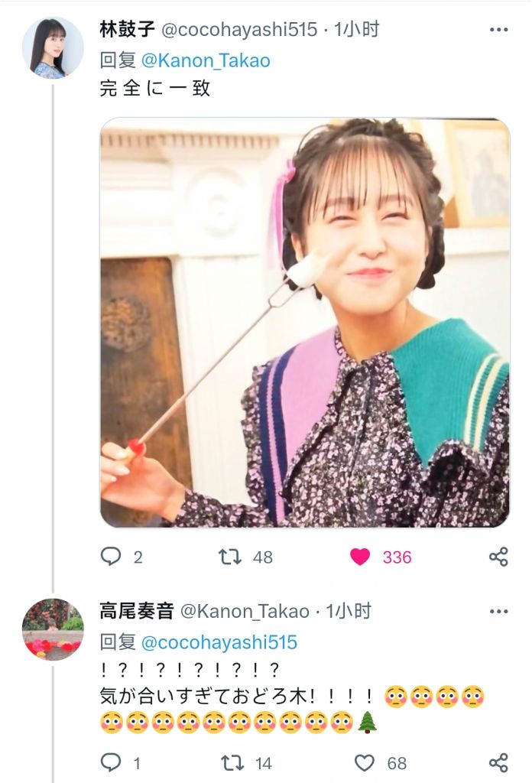Open more options on 林鼓子's tweet
Viewport: 532px width, 783px height.
click(x=498, y=31)
